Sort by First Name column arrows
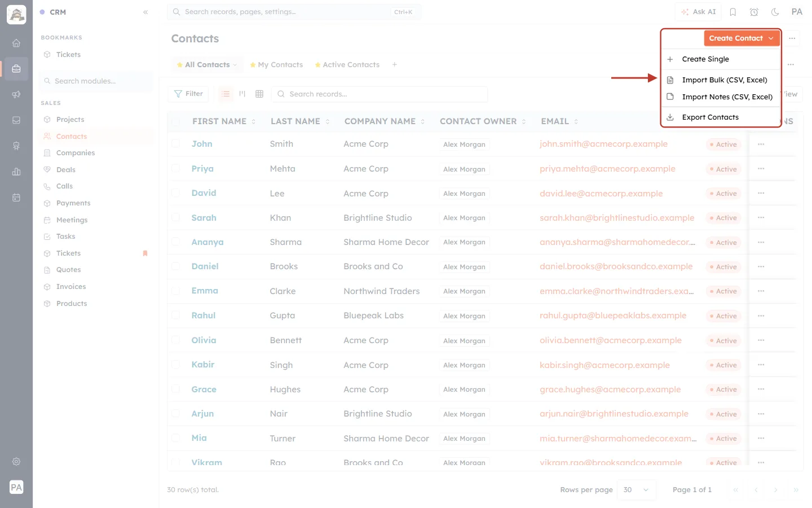Image resolution: width=812 pixels, height=508 pixels. [254, 121]
